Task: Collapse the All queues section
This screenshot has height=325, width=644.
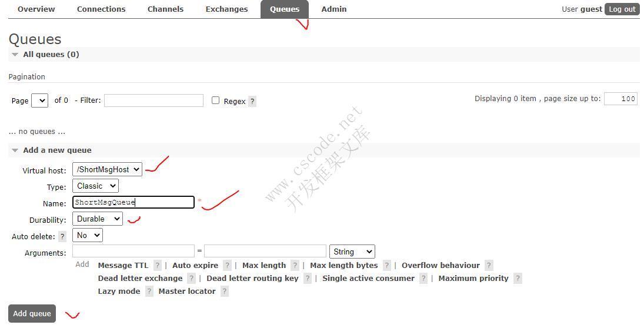Action: 15,55
